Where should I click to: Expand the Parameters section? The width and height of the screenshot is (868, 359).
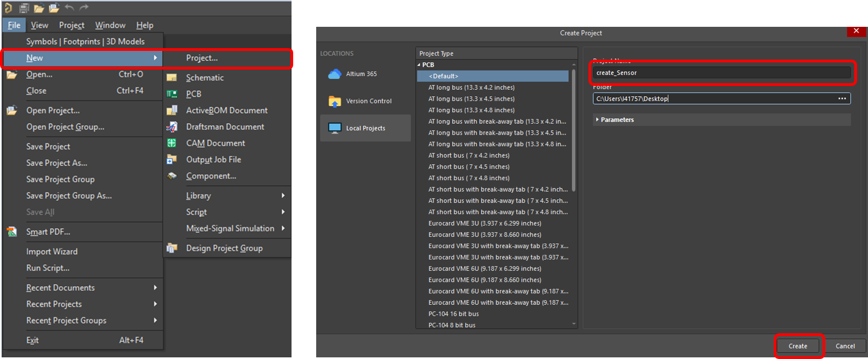pyautogui.click(x=597, y=119)
